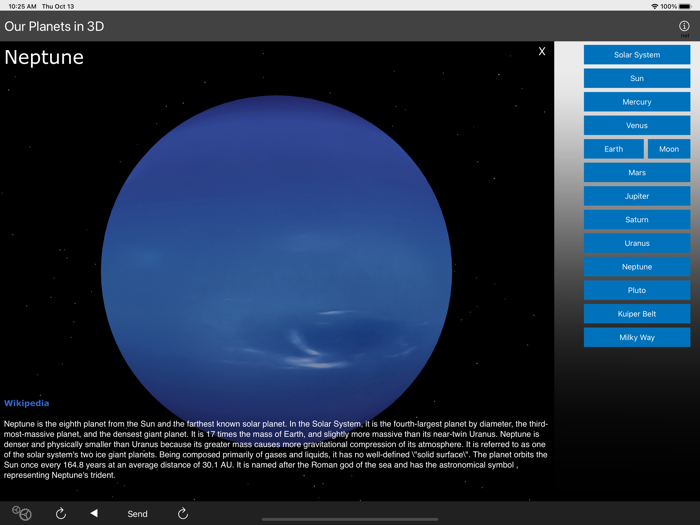Close the Neptune info panel with X
The width and height of the screenshot is (700, 525).
(542, 51)
